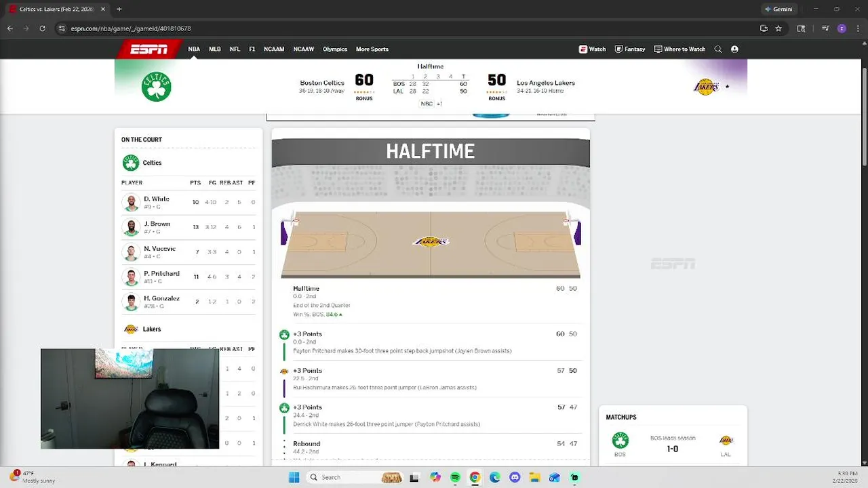Click the Windows taskbar Search box
The width and height of the screenshot is (868, 488).
(x=356, y=477)
